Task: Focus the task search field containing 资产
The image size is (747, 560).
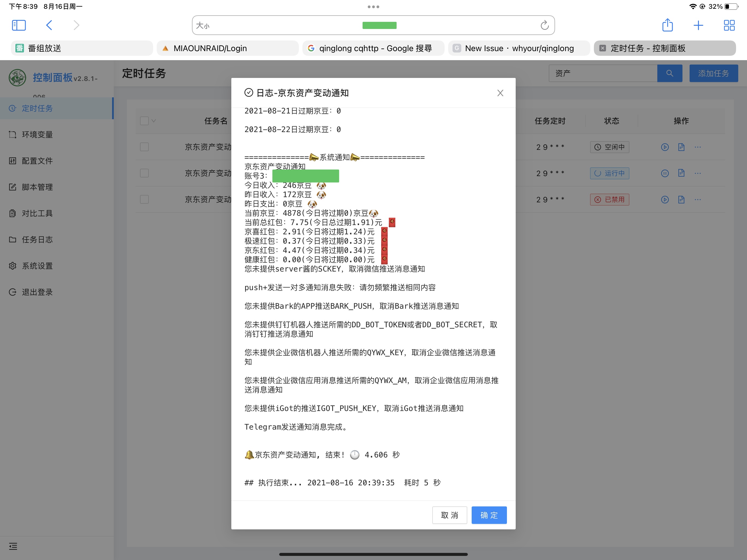Action: (603, 73)
